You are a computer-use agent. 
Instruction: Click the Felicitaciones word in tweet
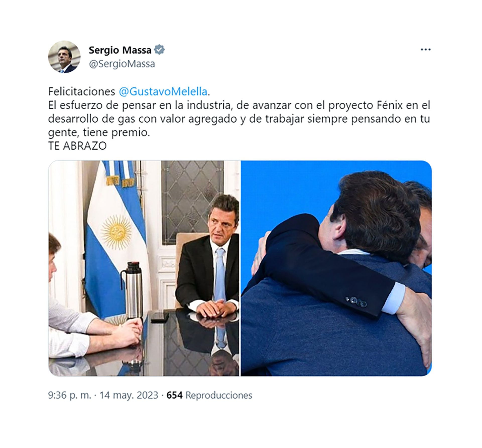82,92
